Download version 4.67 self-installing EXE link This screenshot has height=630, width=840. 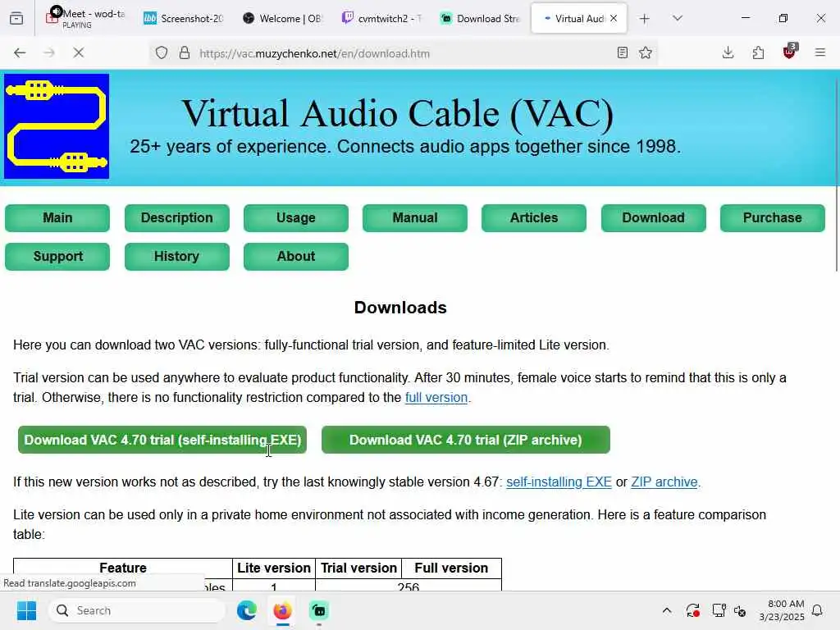click(x=559, y=482)
